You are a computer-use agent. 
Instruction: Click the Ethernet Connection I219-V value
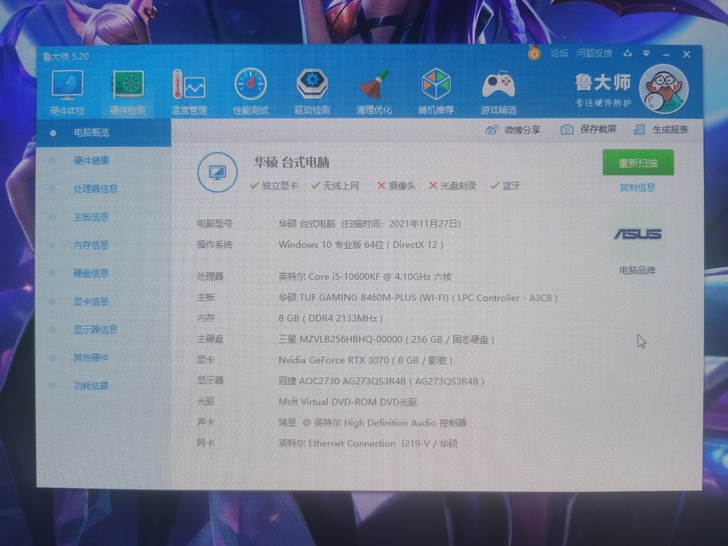368,443
